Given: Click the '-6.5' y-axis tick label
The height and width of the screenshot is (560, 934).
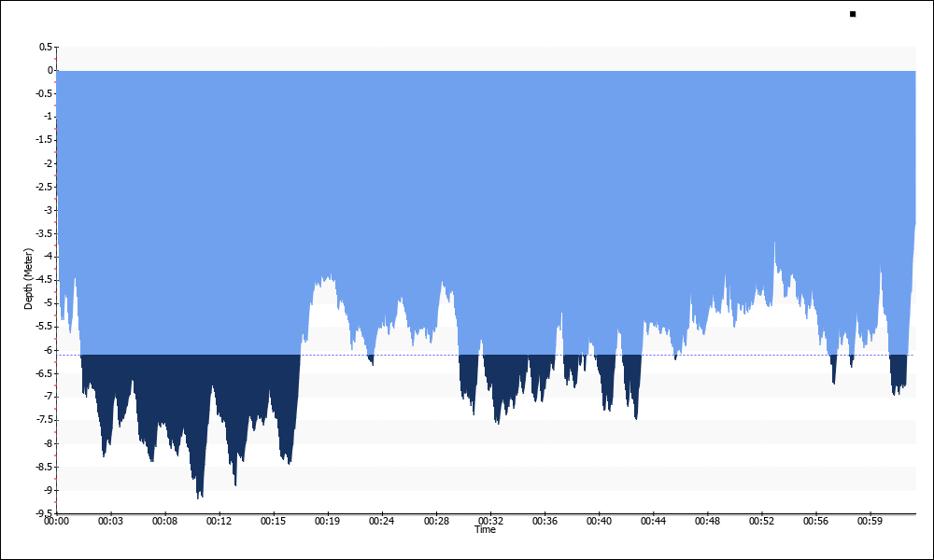Looking at the screenshot, I should tap(45, 373).
